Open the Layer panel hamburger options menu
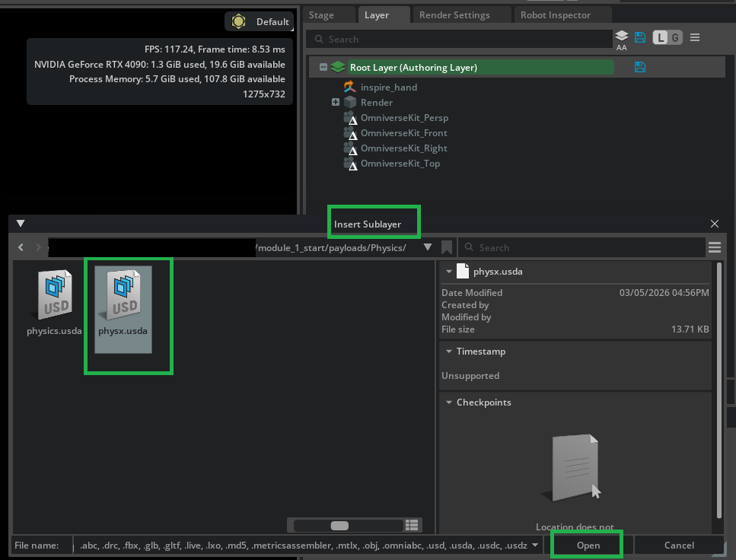This screenshot has width=736, height=560. coord(695,37)
